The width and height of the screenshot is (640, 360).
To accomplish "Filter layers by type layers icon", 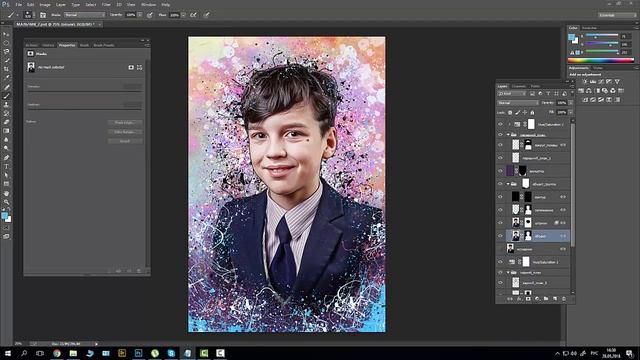I will pyautogui.click(x=548, y=94).
